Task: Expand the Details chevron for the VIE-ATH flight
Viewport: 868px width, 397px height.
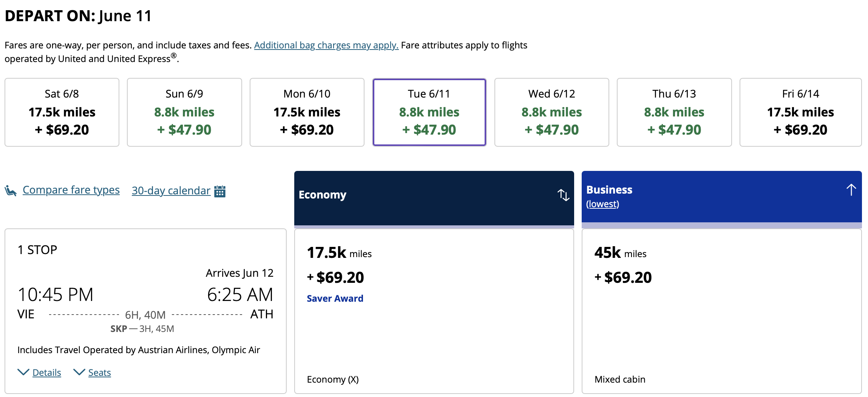Action: (x=23, y=372)
